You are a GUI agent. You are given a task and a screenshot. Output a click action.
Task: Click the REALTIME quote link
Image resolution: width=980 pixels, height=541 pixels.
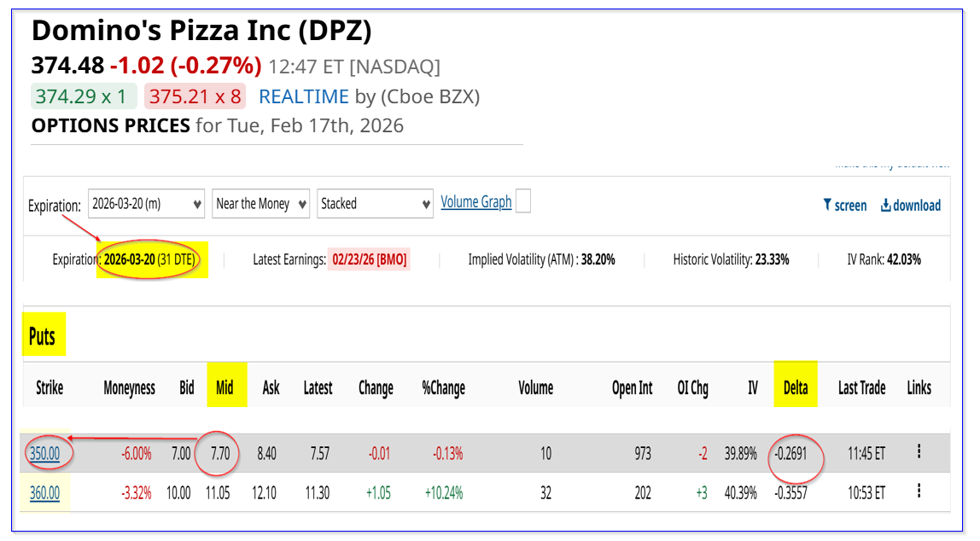click(x=304, y=96)
